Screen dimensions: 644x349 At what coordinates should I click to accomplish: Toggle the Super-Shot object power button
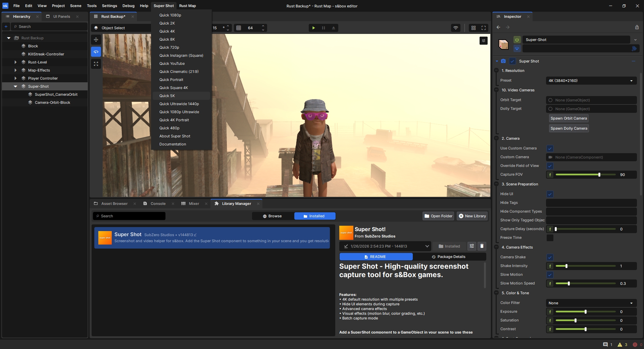click(517, 40)
